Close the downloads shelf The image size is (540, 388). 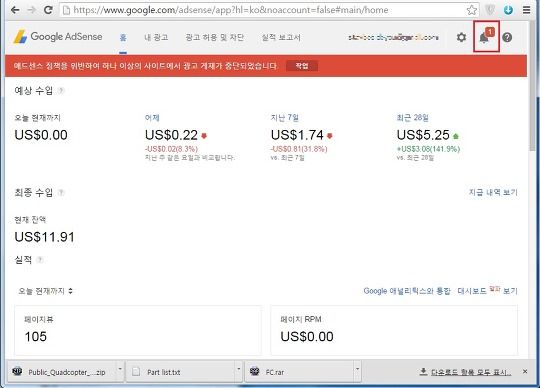pyautogui.click(x=525, y=371)
